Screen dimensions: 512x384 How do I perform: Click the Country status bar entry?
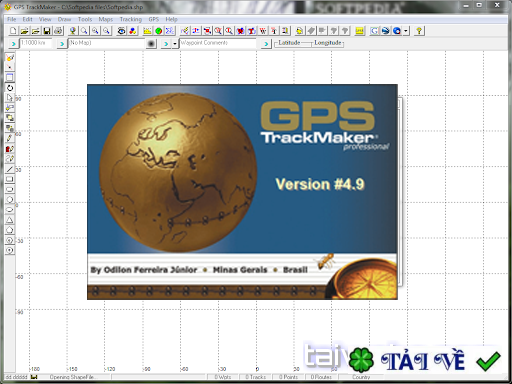(361, 377)
